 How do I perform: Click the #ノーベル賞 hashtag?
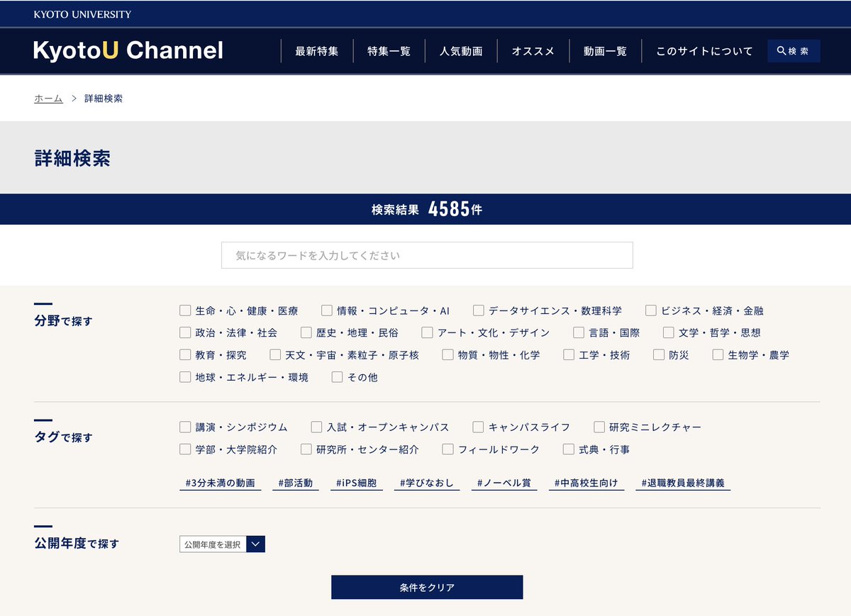(504, 483)
